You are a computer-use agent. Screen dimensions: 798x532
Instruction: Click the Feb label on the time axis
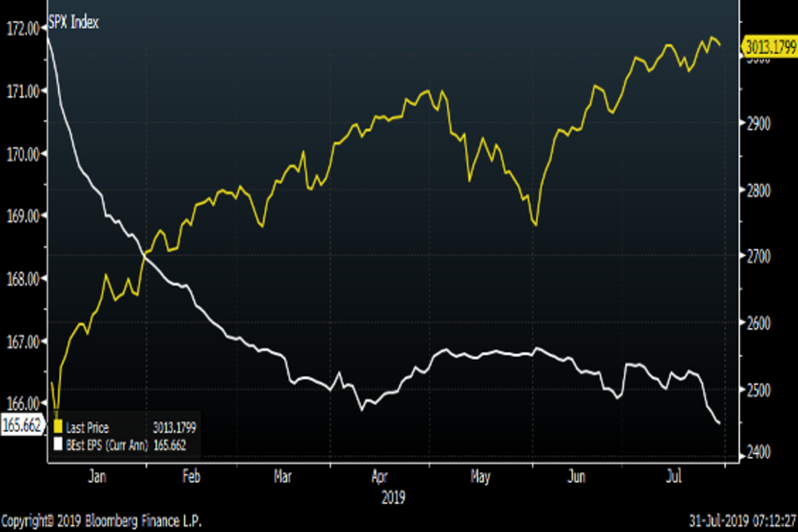click(191, 476)
